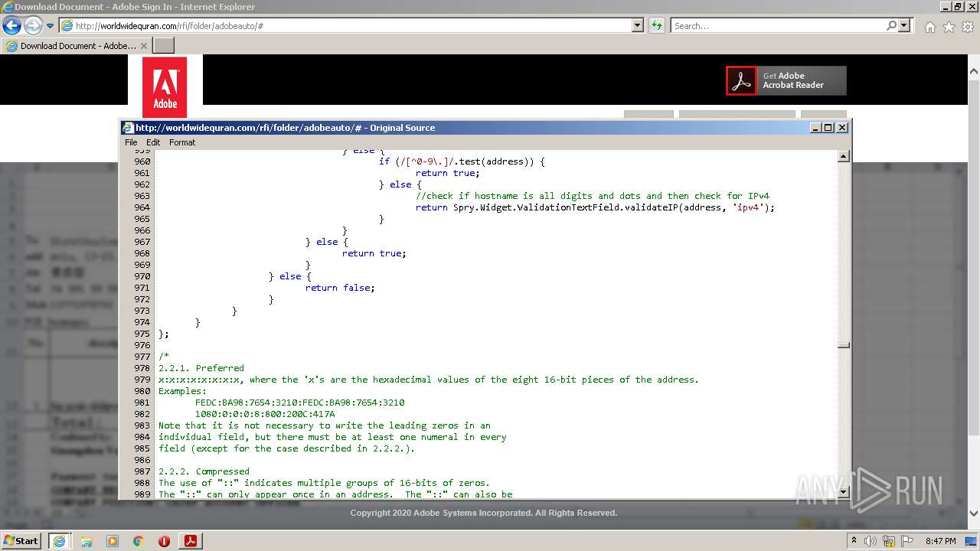Click the Acrobat PDF icon in banner

[741, 80]
